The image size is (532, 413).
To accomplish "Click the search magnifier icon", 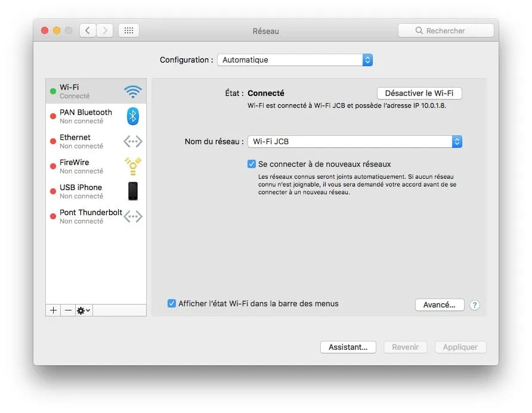I will pyautogui.click(x=419, y=30).
